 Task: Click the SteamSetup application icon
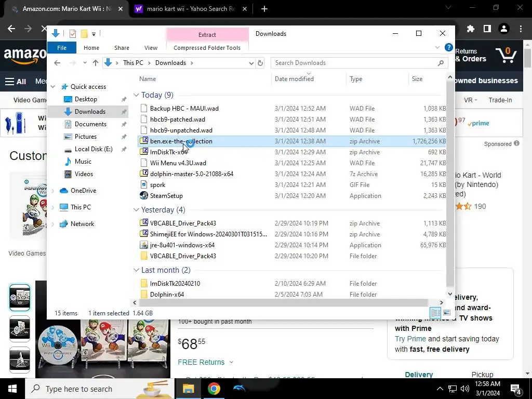click(144, 195)
